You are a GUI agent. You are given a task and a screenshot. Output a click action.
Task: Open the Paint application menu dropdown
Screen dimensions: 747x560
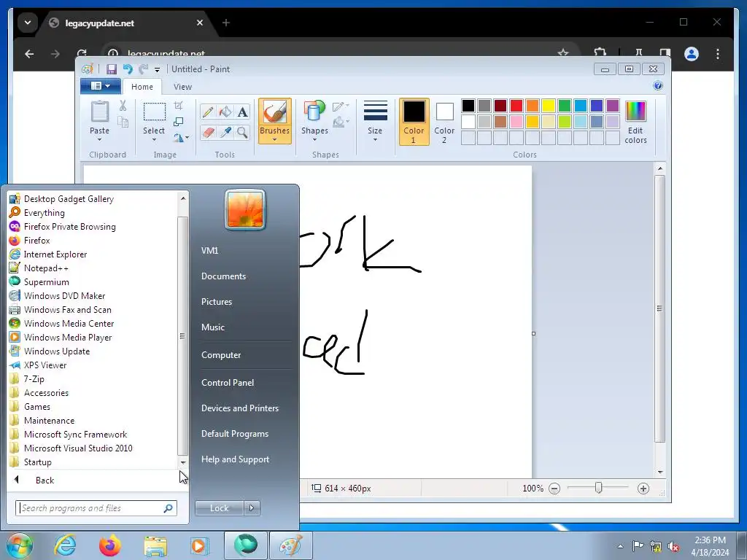click(100, 86)
